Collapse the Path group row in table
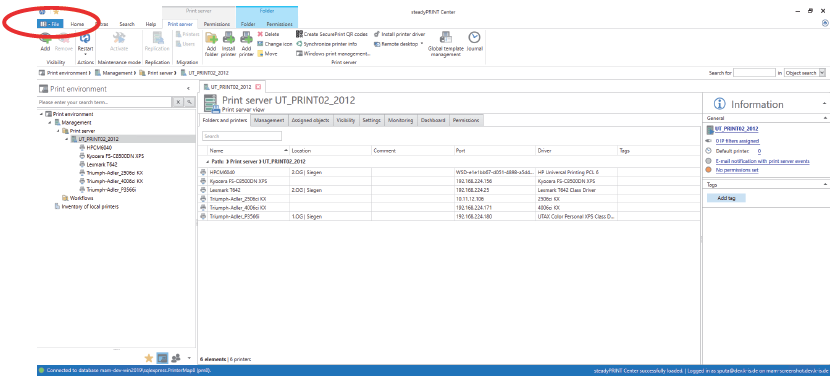The width and height of the screenshot is (832, 378). click(207, 161)
